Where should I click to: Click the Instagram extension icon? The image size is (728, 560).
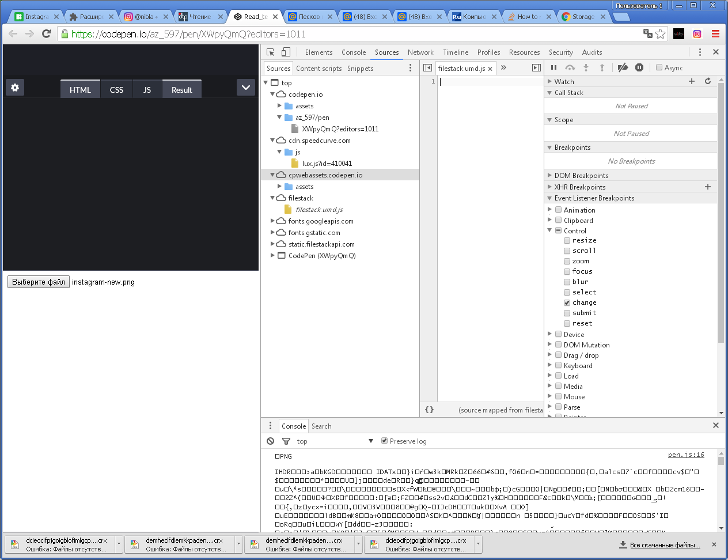pyautogui.click(x=697, y=34)
